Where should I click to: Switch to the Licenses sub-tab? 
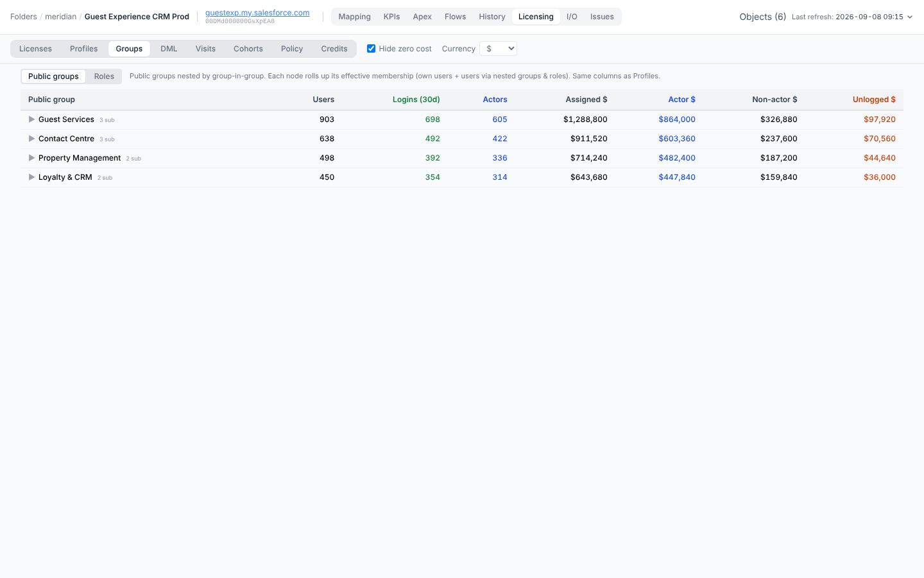[35, 49]
